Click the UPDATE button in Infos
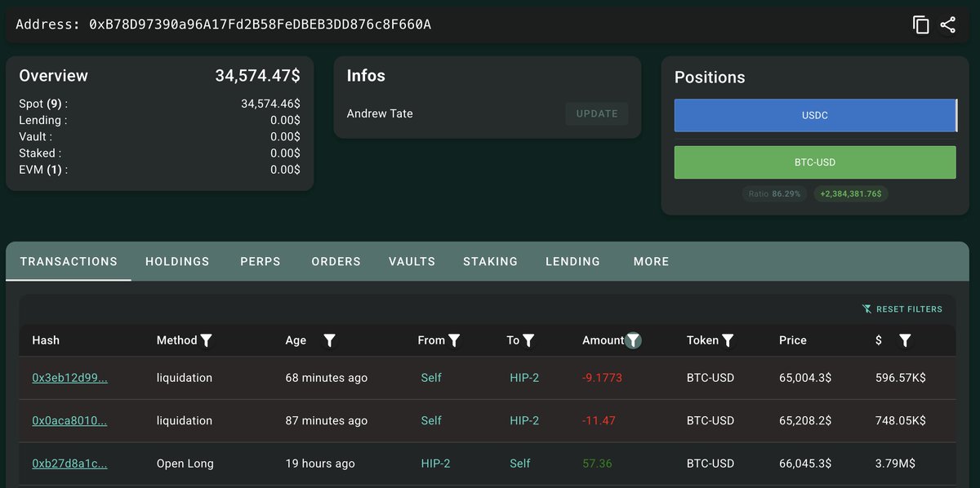980x488 pixels. [x=597, y=113]
